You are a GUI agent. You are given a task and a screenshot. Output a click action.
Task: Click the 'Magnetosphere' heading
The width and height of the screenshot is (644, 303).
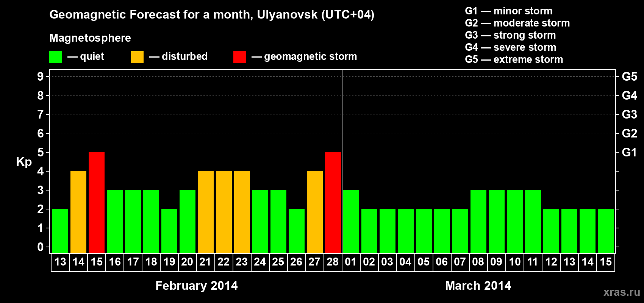[x=90, y=38]
